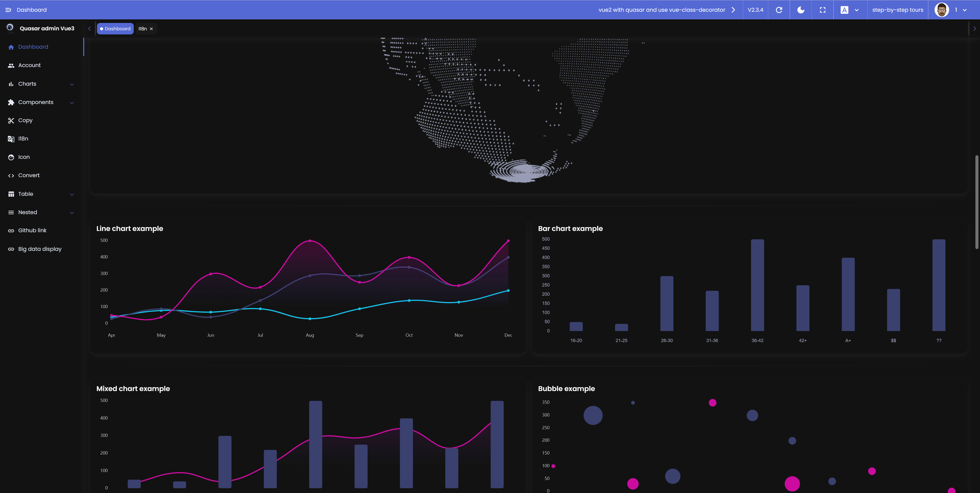The height and width of the screenshot is (493, 980).
Task: Click the step-by-step tours button
Action: (898, 10)
